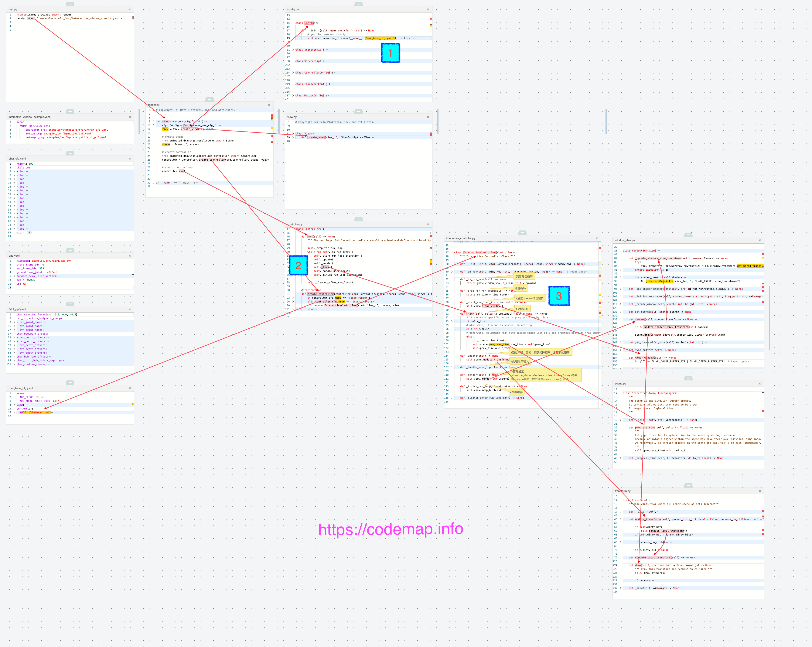Expand the folded class MotionConfig block
Screen dimensions: 812x647
(293, 96)
